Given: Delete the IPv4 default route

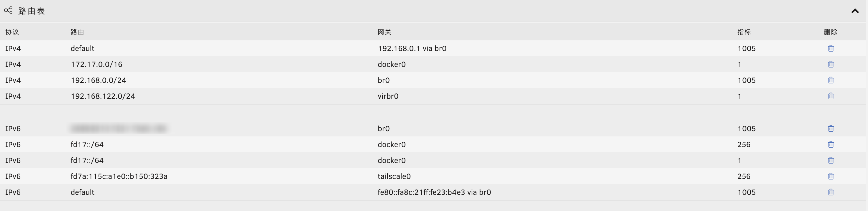Looking at the screenshot, I should coord(831,48).
